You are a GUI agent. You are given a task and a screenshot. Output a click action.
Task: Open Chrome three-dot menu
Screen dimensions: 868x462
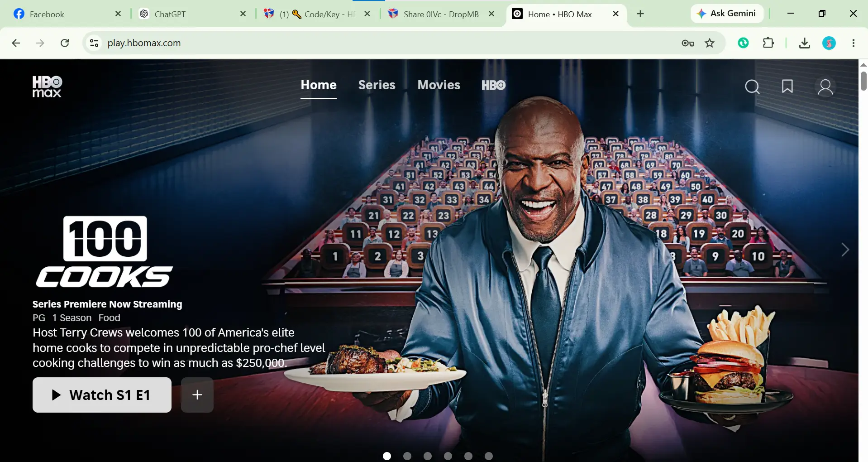coord(854,43)
